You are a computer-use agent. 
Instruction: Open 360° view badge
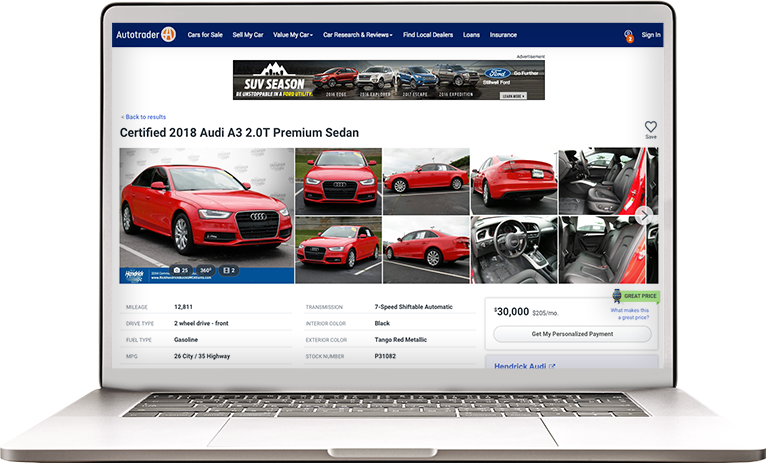(x=206, y=270)
